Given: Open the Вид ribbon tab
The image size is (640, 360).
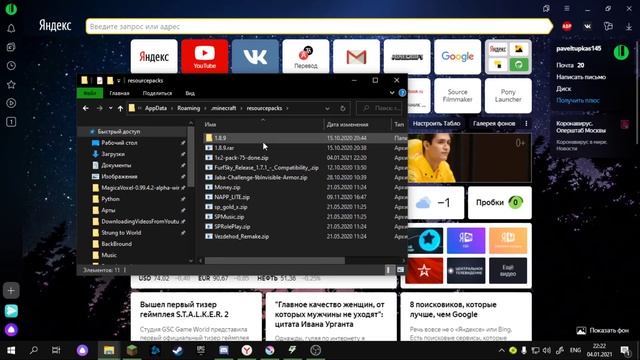Looking at the screenshot, I should click(x=190, y=93).
